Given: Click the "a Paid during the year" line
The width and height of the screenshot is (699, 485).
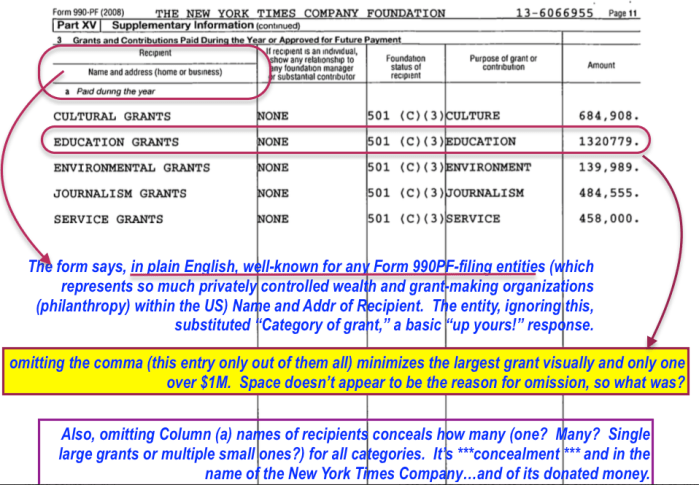Looking at the screenshot, I should click(x=93, y=91).
